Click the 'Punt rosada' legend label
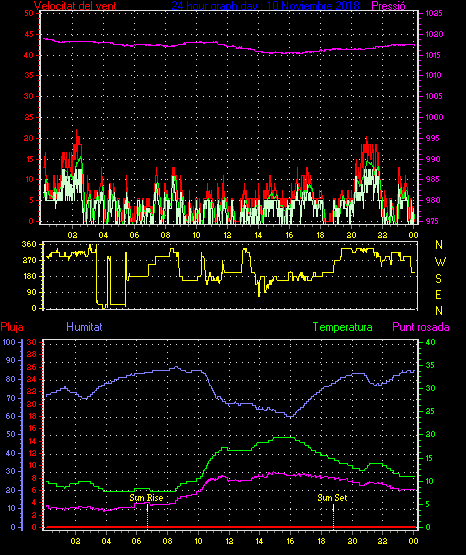This screenshot has height=555, width=466. coord(421,327)
